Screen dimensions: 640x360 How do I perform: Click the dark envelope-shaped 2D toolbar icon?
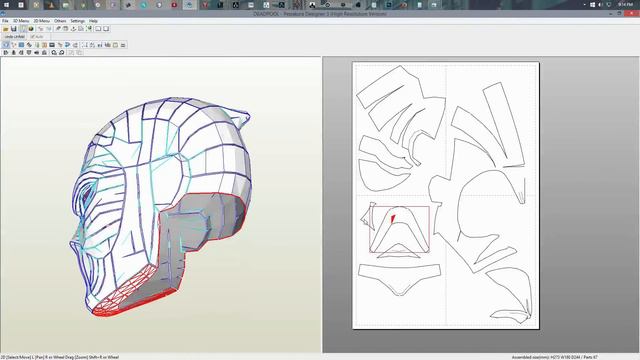tap(52, 45)
